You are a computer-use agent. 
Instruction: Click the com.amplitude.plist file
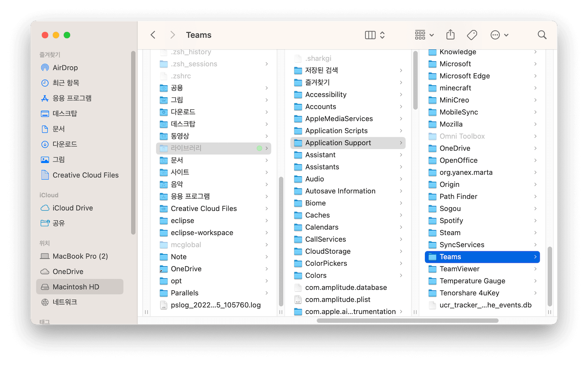tap(348, 300)
